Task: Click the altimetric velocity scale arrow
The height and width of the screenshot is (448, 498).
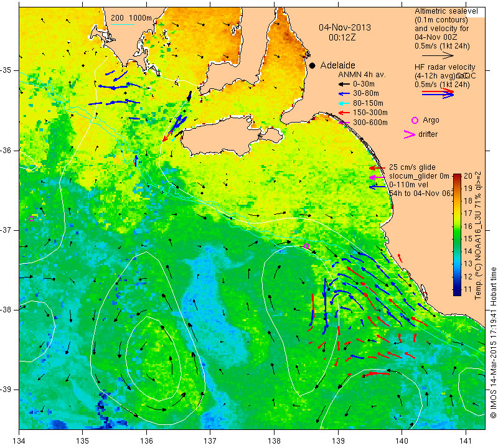Action: [438, 56]
